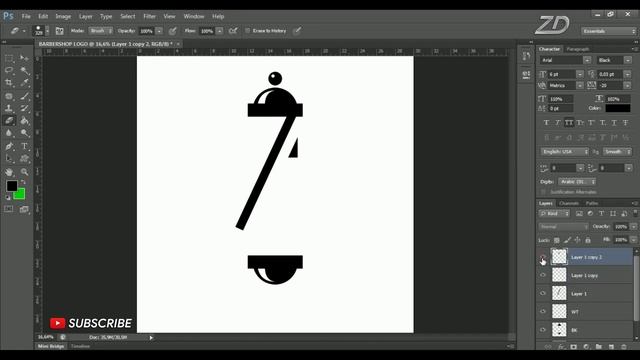Image resolution: width=640 pixels, height=360 pixels.
Task: Select the Lasso tool
Action: tap(9, 71)
